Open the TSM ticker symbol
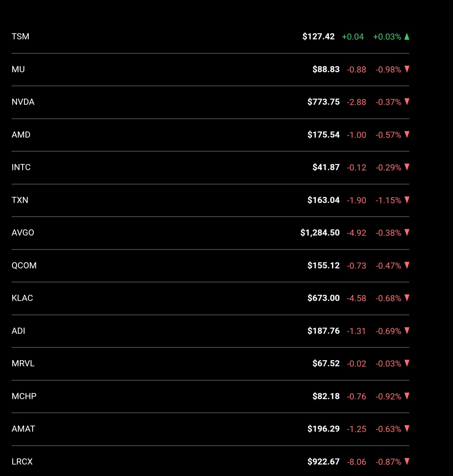This screenshot has width=453, height=476. click(x=20, y=36)
